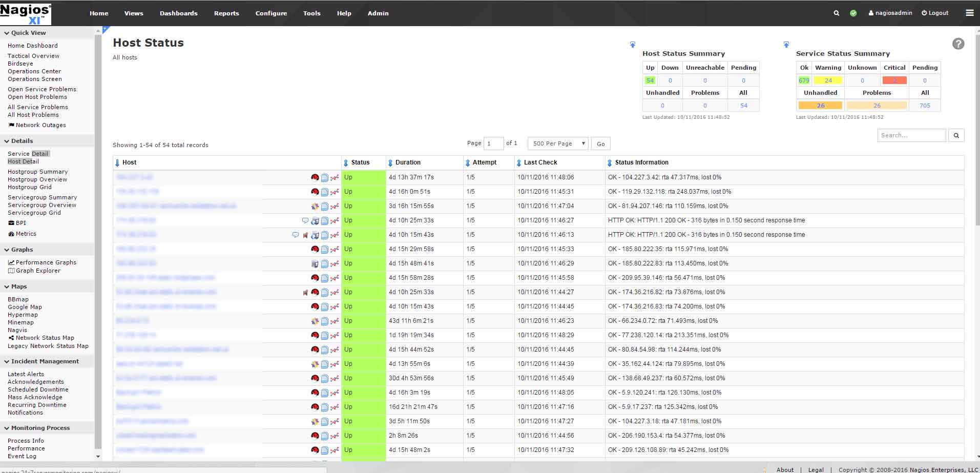Click muted speaker icon in 174.36.216.82 row
The height and width of the screenshot is (473, 980).
tap(305, 293)
